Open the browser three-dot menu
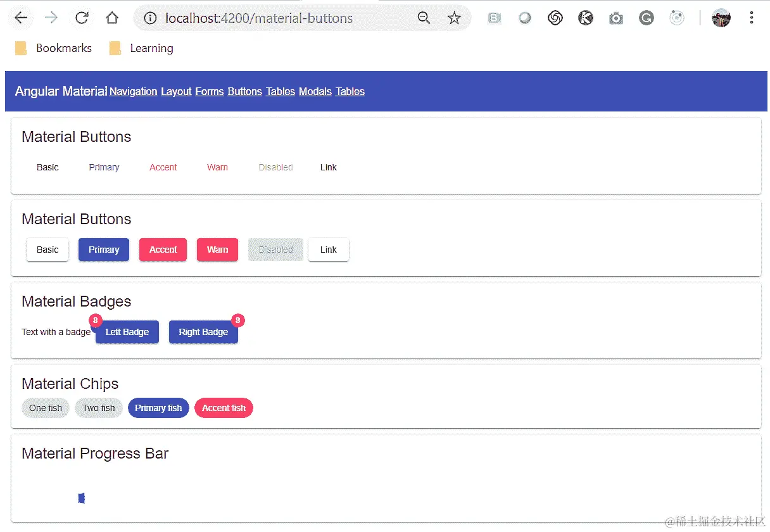 (x=752, y=18)
